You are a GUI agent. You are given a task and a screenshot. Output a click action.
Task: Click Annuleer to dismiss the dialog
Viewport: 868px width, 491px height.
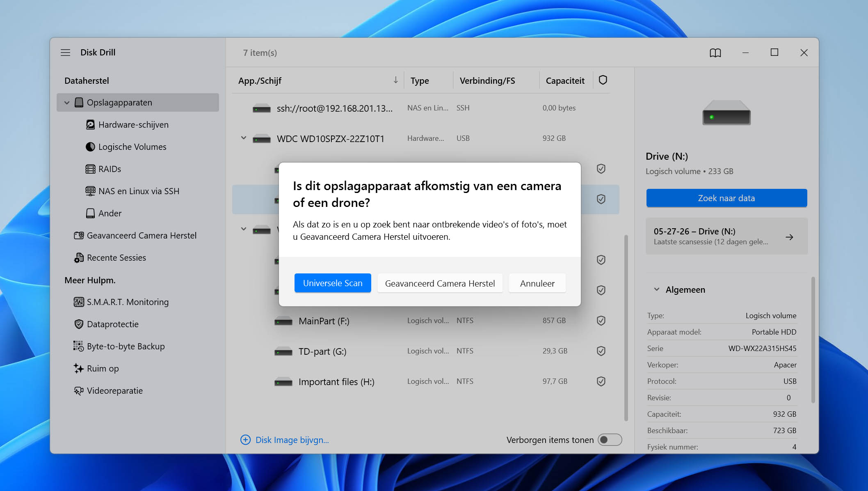pyautogui.click(x=537, y=283)
